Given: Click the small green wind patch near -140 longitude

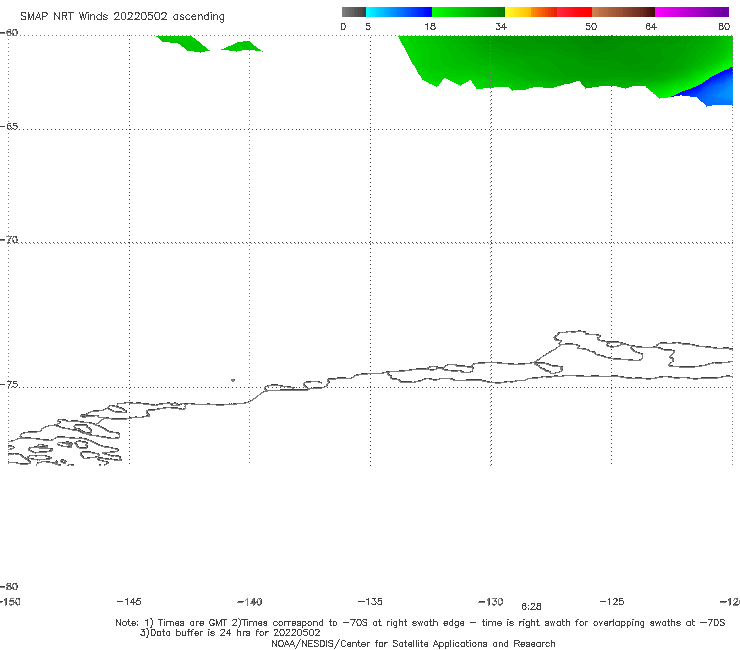Looking at the screenshot, I should coord(242,46).
